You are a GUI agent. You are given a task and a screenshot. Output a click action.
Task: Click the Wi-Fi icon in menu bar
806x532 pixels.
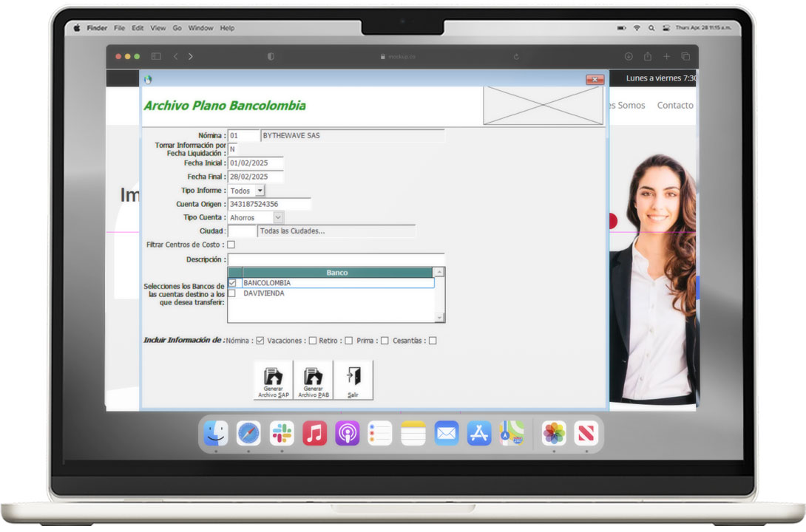pyautogui.click(x=637, y=28)
